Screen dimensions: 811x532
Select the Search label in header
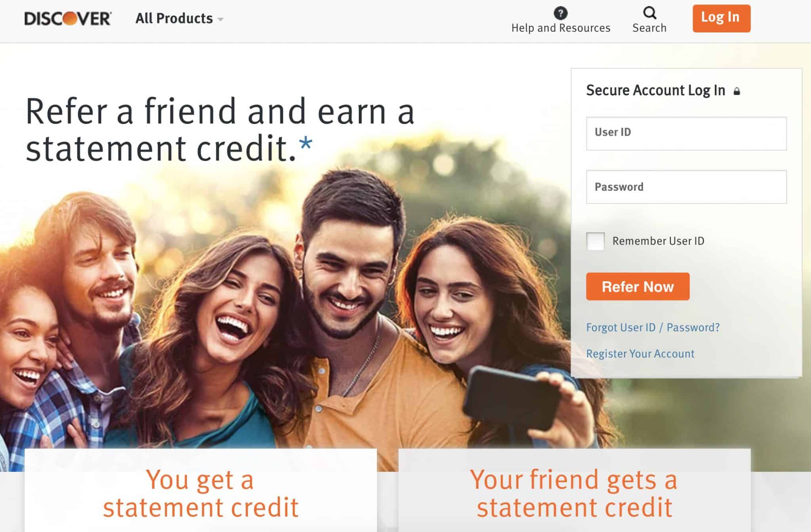coord(649,28)
